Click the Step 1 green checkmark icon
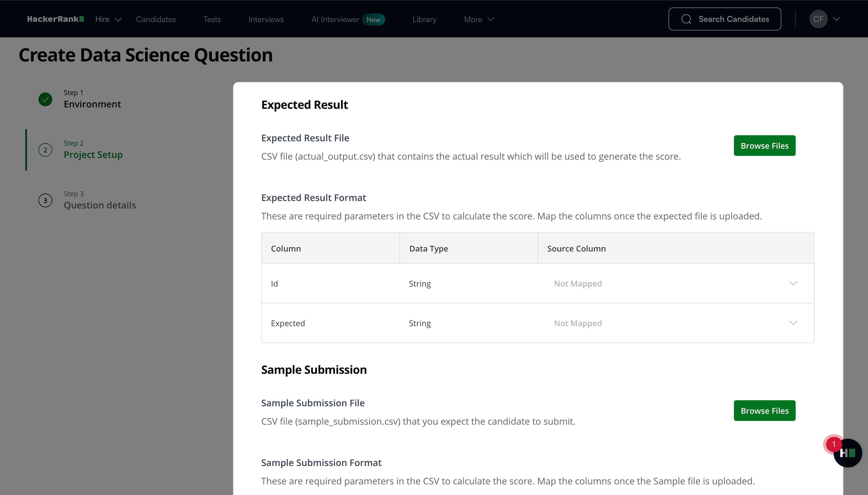868x495 pixels. click(45, 99)
